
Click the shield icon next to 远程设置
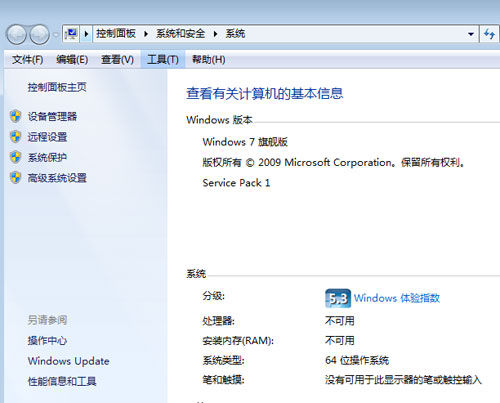(15, 137)
